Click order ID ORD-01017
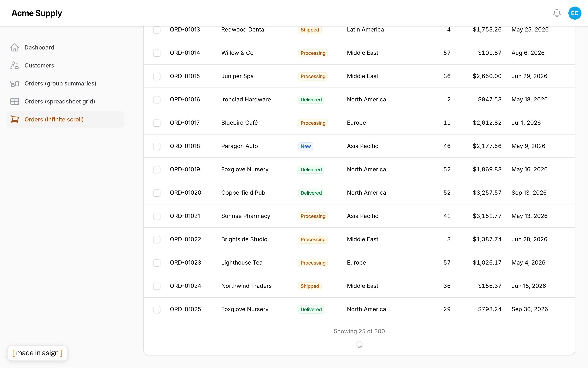 tap(185, 123)
